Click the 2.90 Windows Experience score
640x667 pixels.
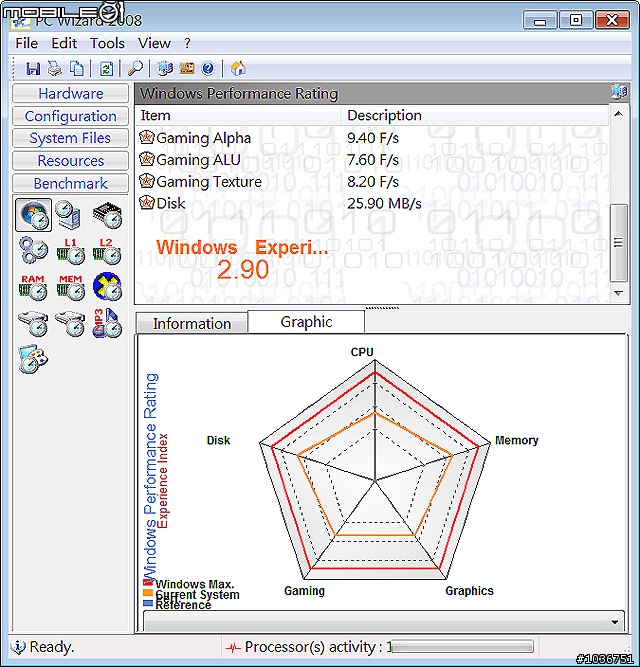pos(243,269)
